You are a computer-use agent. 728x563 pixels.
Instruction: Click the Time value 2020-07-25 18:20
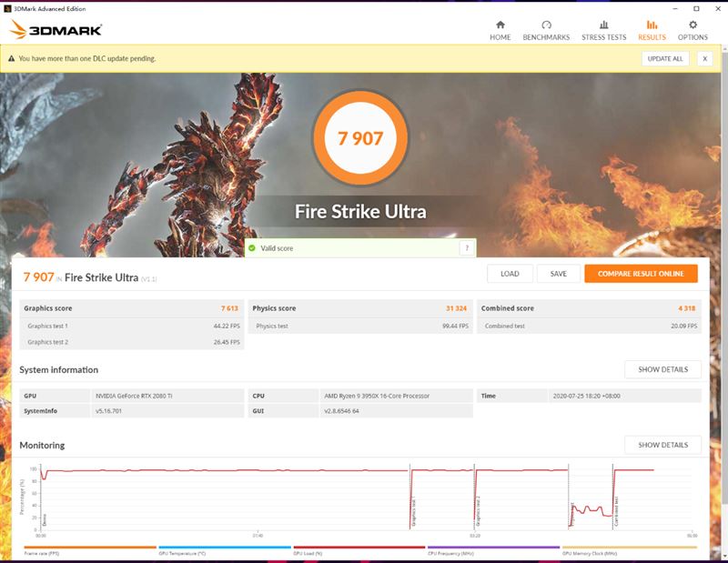tap(586, 396)
